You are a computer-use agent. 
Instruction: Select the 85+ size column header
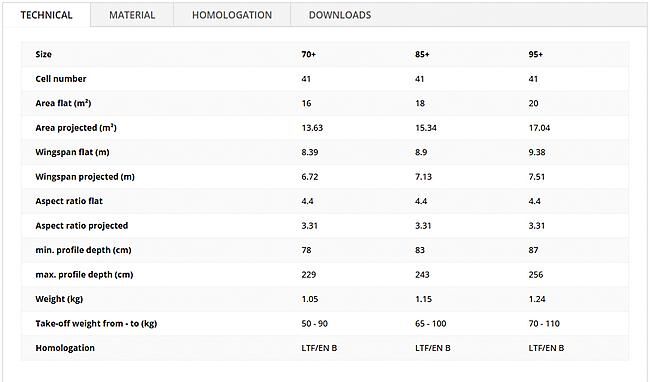click(x=422, y=54)
